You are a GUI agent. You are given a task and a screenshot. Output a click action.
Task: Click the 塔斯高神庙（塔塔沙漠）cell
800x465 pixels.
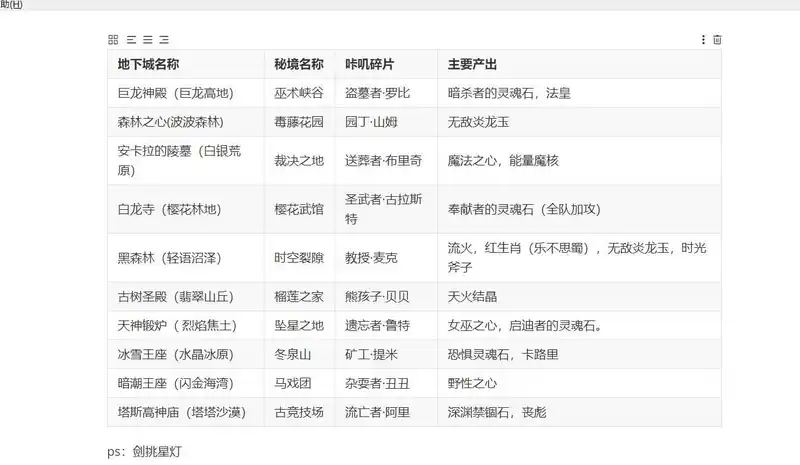186,412
